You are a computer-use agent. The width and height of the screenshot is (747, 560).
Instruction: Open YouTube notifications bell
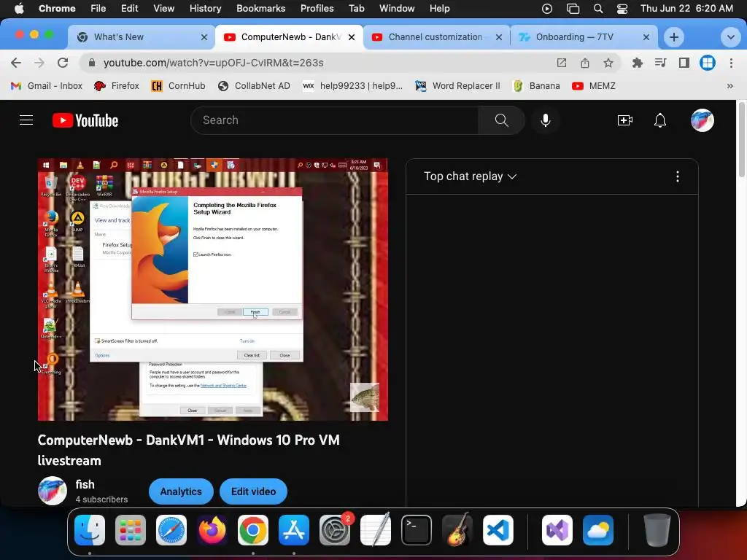(659, 120)
